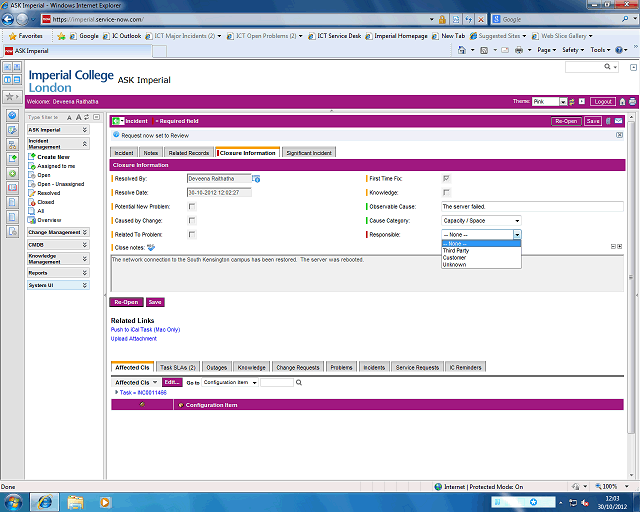This screenshot has width=640, height=512.
Task: Switch to the Related Records tab
Action: click(x=189, y=153)
